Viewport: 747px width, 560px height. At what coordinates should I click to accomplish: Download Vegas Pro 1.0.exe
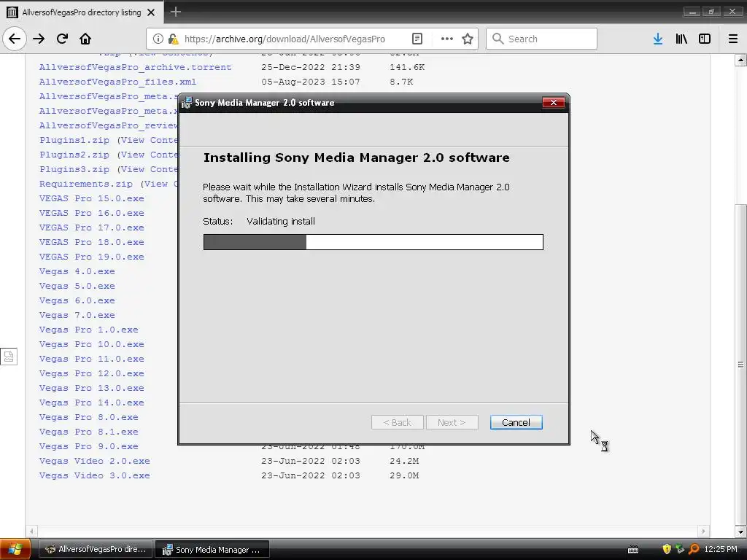tap(88, 330)
